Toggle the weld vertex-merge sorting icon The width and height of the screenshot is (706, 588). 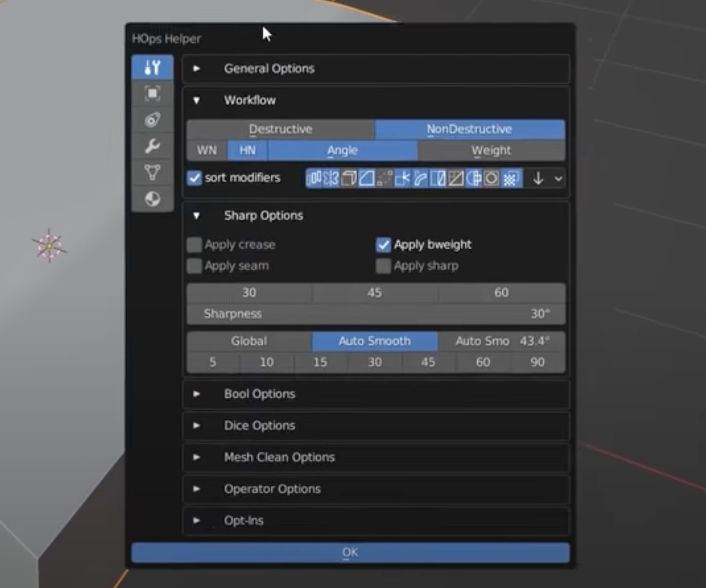[402, 178]
